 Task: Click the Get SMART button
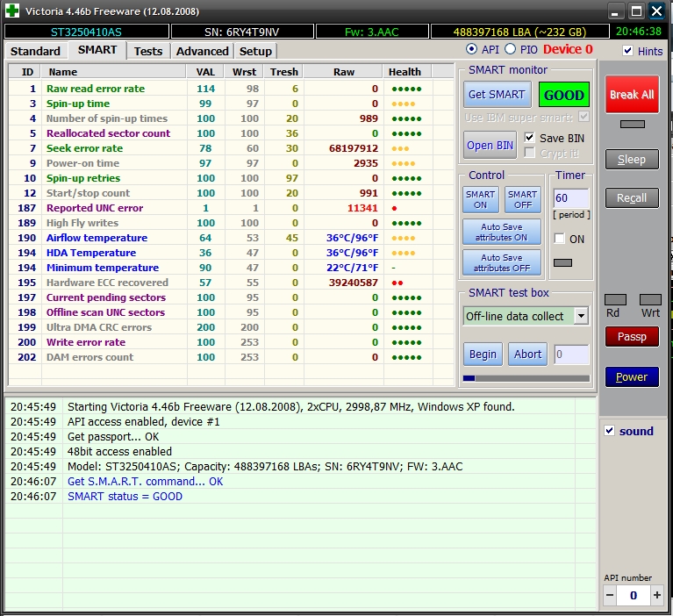(x=497, y=95)
